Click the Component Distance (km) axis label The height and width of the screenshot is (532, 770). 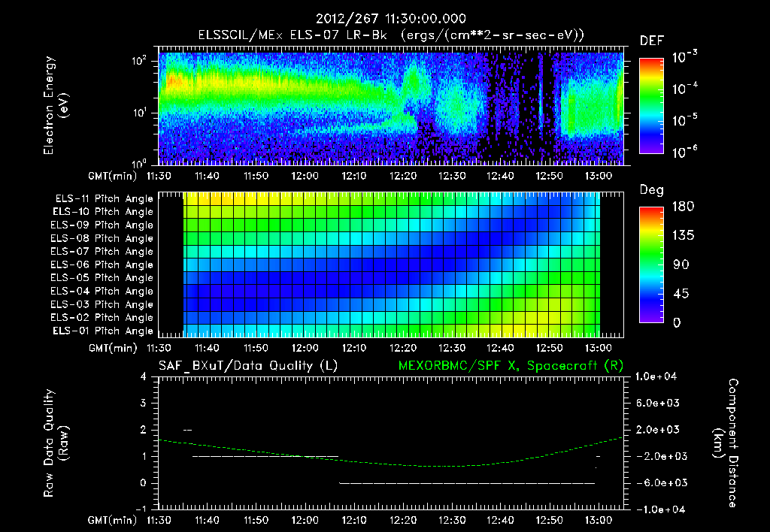[x=726, y=443]
